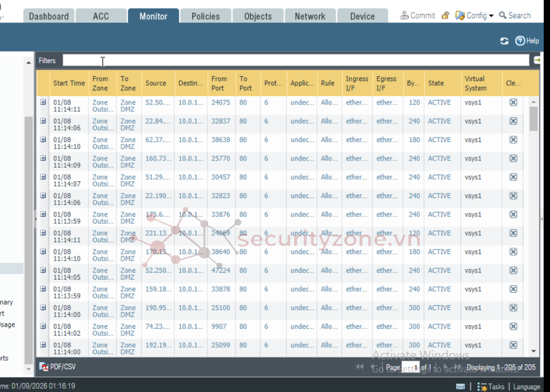Clear the session with From Port 24075
The width and height of the screenshot is (550, 392).
pos(513,102)
